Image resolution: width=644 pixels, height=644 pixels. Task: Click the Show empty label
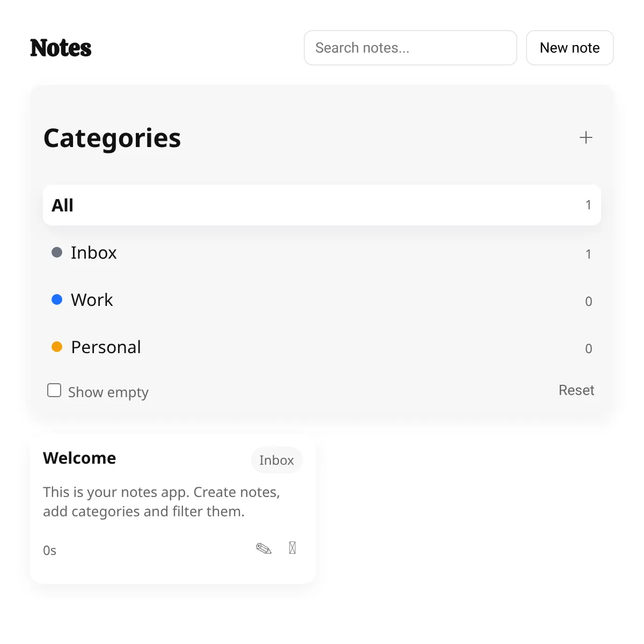108,392
